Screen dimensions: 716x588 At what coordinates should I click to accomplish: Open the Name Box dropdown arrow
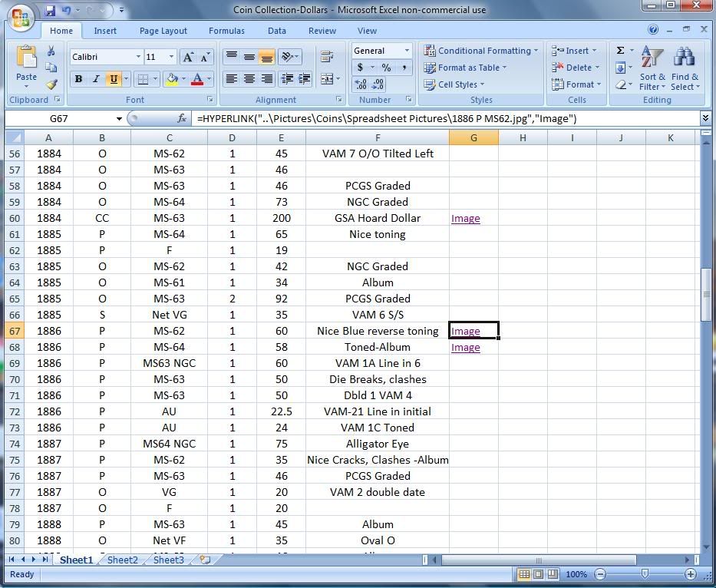(119, 119)
